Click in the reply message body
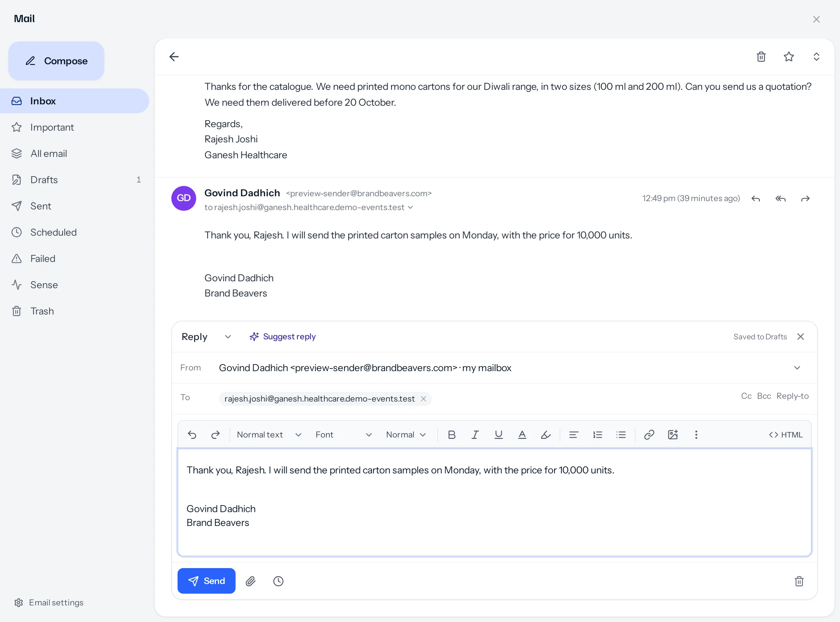Viewport: 840px width, 622px height. 495,502
